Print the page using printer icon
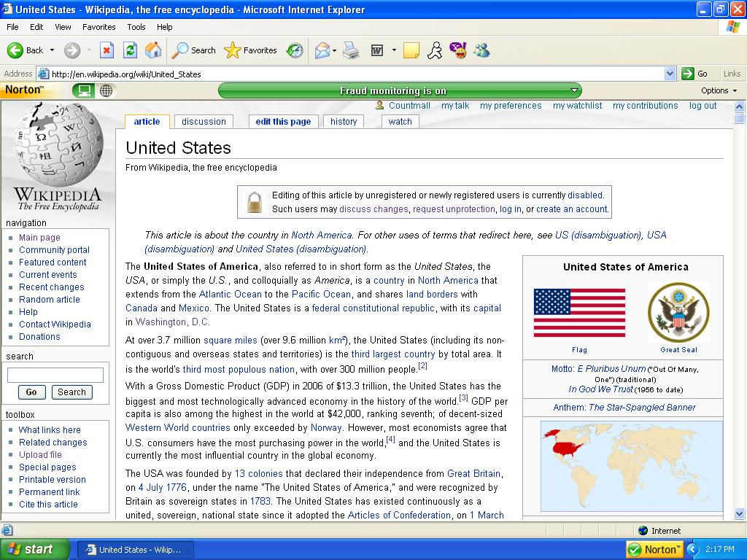 pyautogui.click(x=351, y=50)
